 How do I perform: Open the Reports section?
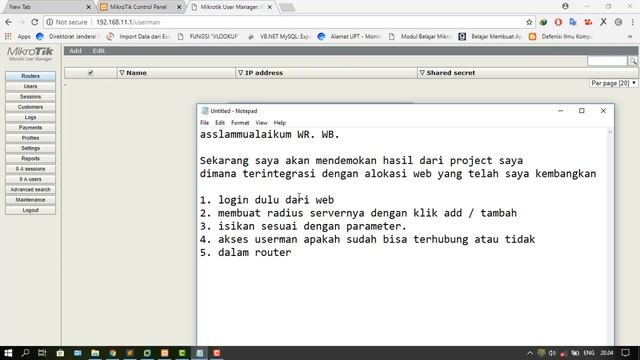[x=30, y=158]
